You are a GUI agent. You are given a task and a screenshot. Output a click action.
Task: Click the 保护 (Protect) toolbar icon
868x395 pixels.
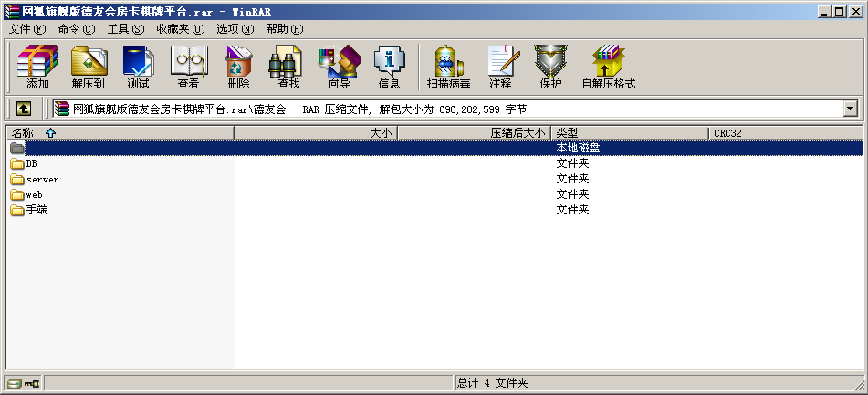click(550, 68)
